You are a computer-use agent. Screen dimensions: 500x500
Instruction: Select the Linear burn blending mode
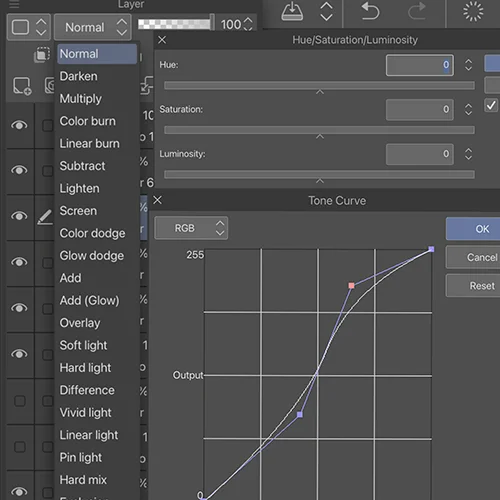click(x=97, y=143)
